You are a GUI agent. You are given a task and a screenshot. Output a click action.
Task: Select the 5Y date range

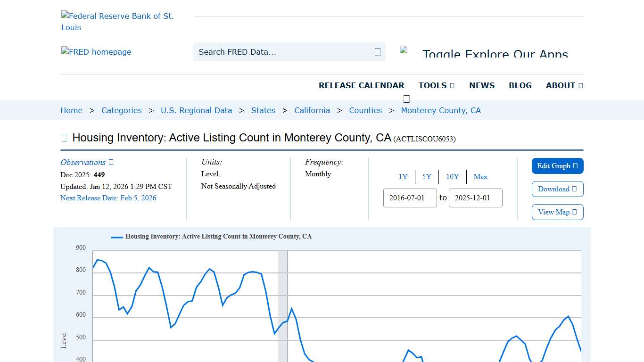427,177
